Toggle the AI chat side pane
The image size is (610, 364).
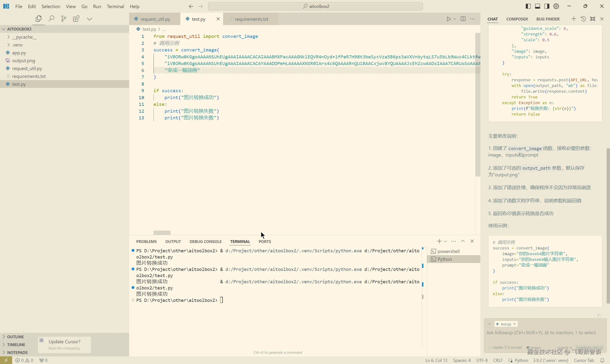[x=547, y=6]
